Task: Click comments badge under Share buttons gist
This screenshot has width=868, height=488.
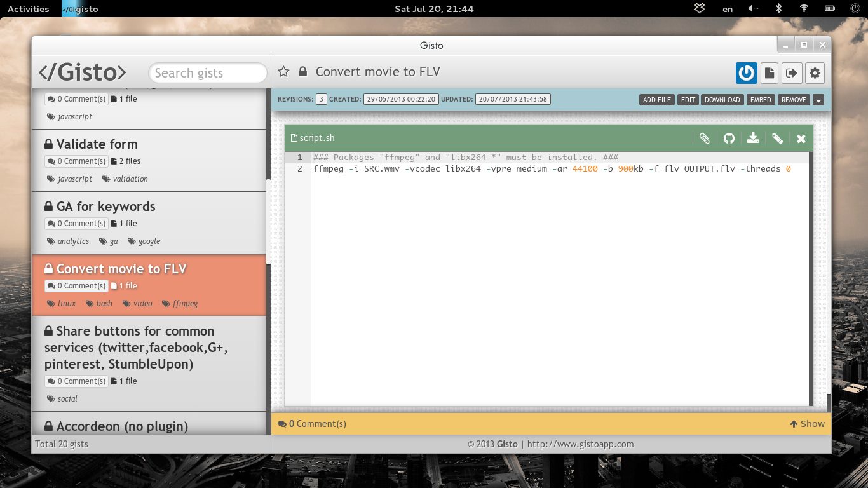Action: pyautogui.click(x=76, y=381)
